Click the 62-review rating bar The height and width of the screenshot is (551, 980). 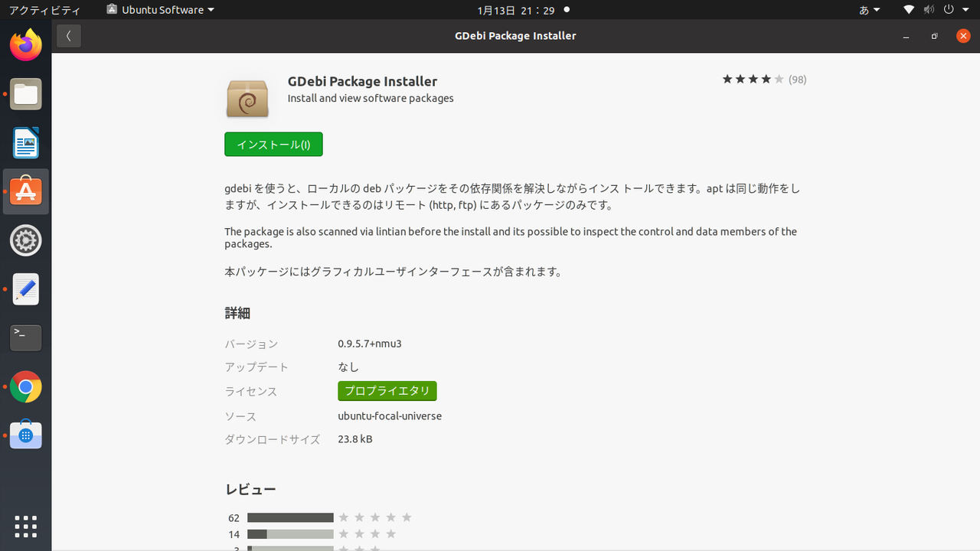point(290,517)
